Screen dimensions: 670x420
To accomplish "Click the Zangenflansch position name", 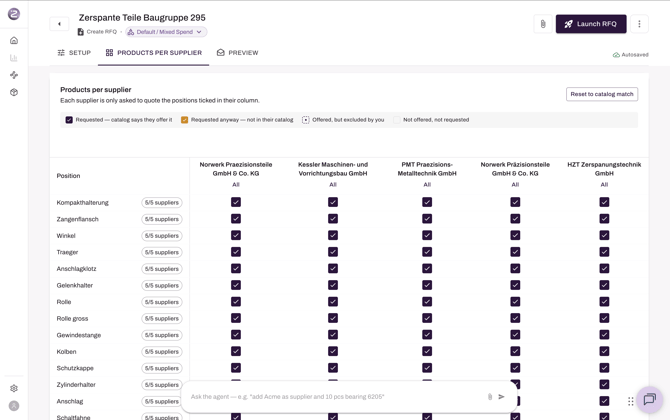I will tap(77, 219).
